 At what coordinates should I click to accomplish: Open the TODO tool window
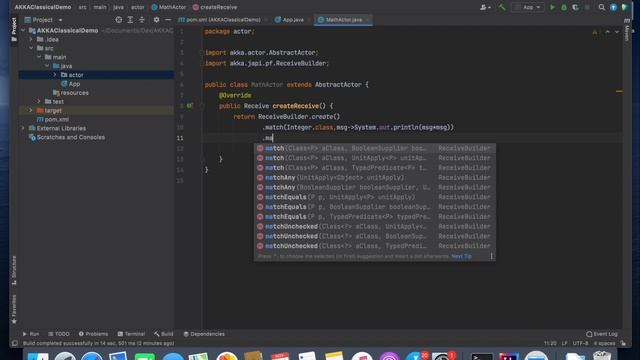coord(59,334)
